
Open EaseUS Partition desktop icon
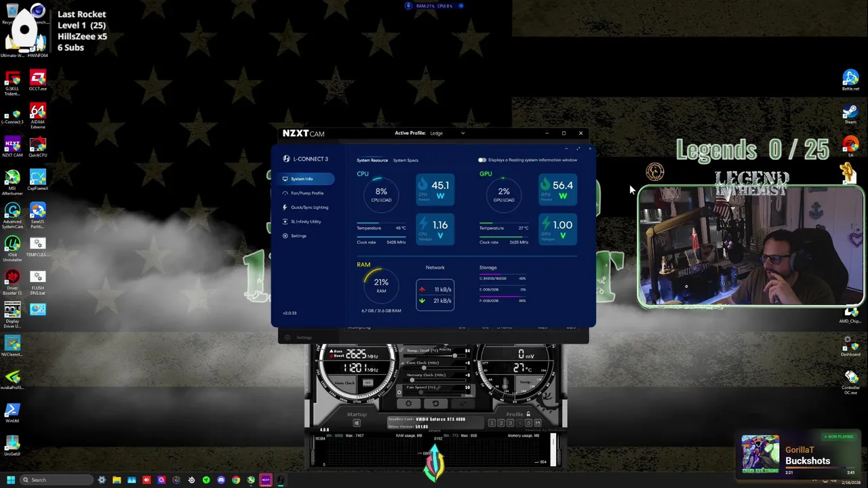[38, 215]
